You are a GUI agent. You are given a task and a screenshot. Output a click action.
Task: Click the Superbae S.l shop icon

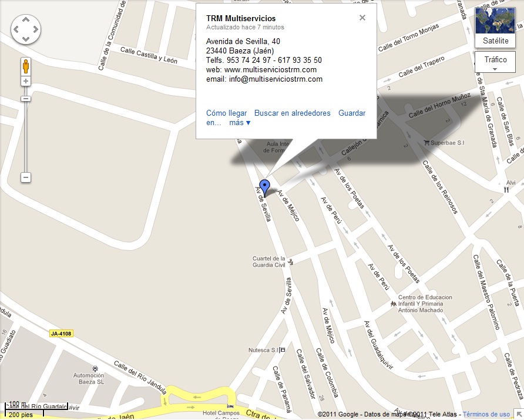(x=426, y=143)
